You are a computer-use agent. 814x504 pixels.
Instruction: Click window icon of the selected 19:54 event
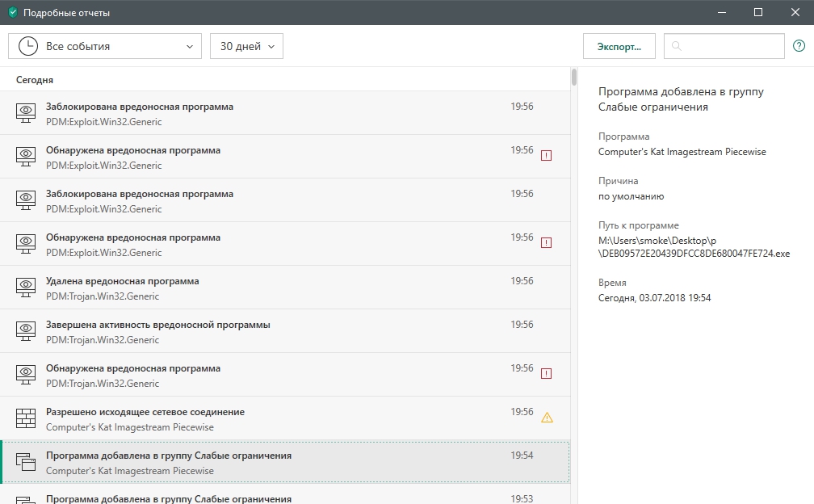(x=27, y=462)
